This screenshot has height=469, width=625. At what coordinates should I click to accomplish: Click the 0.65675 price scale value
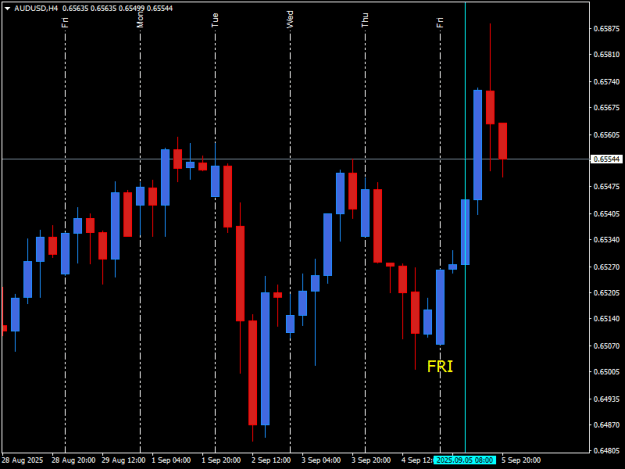tap(607, 108)
